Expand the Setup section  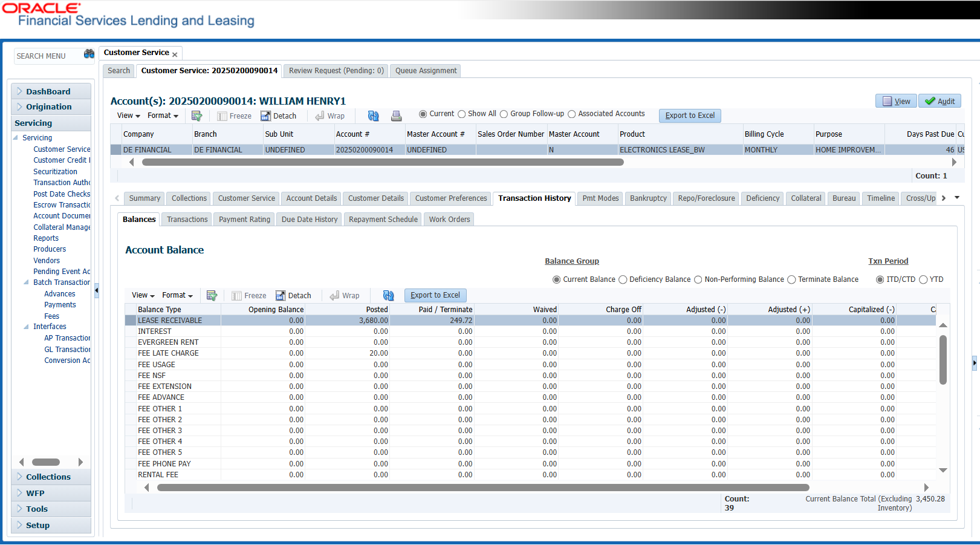(51, 525)
